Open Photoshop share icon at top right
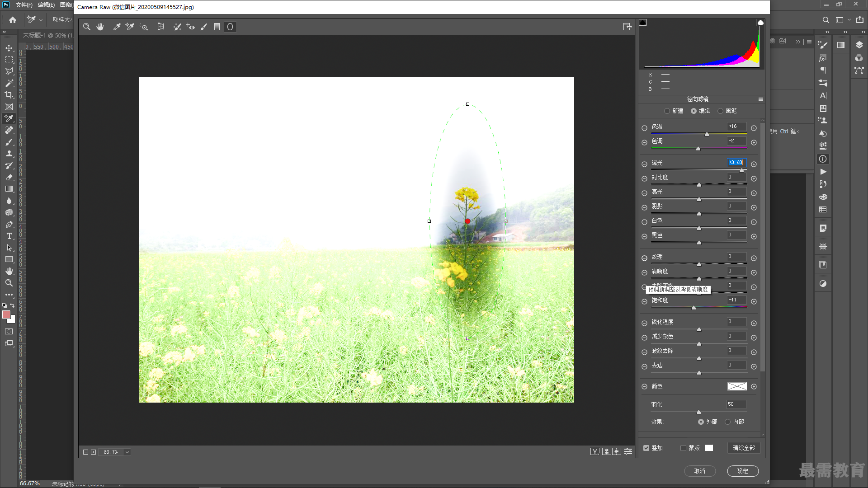Image resolution: width=868 pixels, height=488 pixels. click(859, 20)
